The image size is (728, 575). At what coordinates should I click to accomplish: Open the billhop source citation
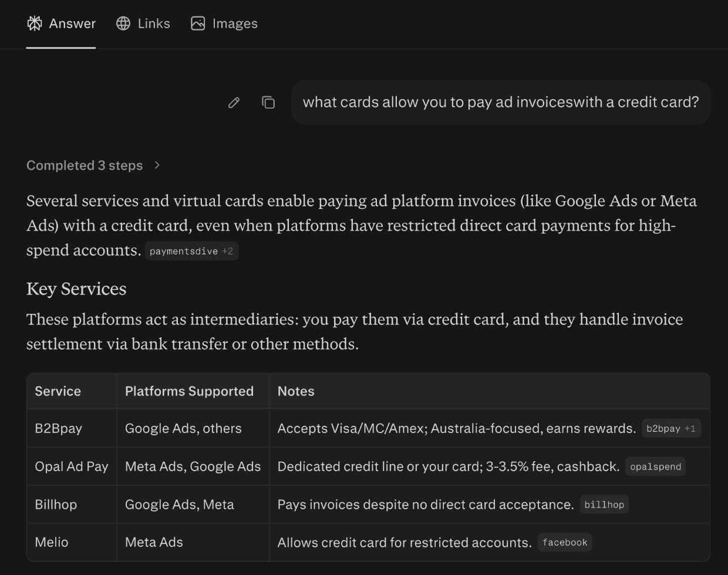pyautogui.click(x=604, y=505)
